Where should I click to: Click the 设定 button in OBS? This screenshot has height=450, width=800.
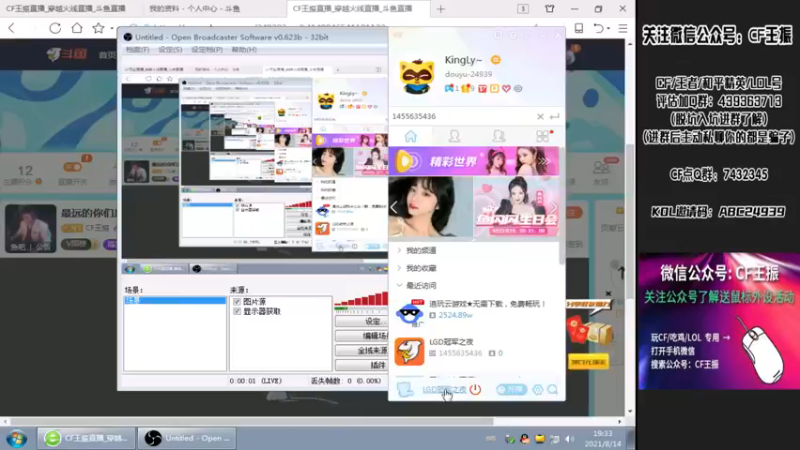click(362, 321)
